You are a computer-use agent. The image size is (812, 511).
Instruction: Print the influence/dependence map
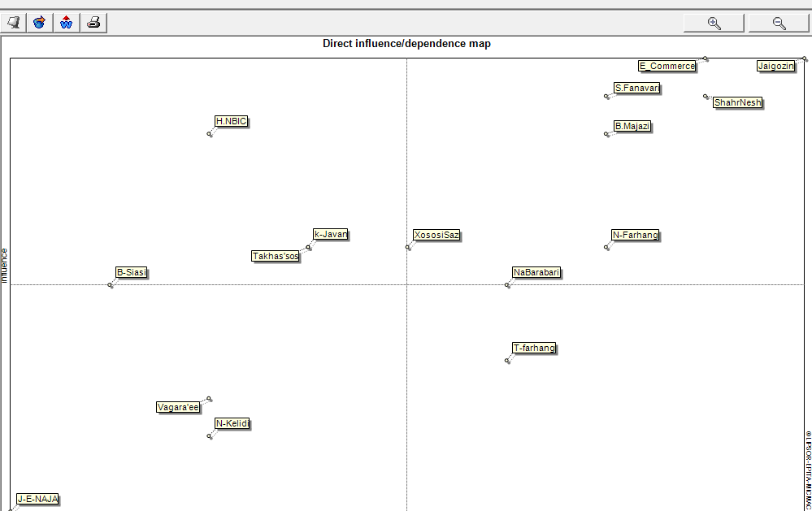pos(93,23)
